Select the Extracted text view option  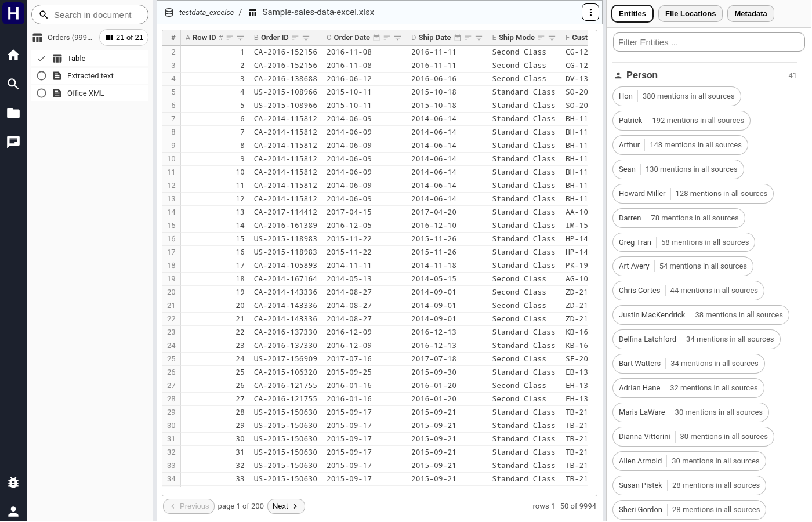90,75
